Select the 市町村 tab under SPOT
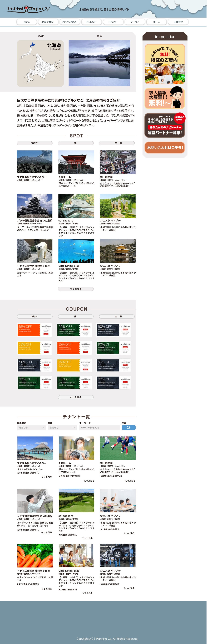Screen dimensions: 207x644 (34, 143)
